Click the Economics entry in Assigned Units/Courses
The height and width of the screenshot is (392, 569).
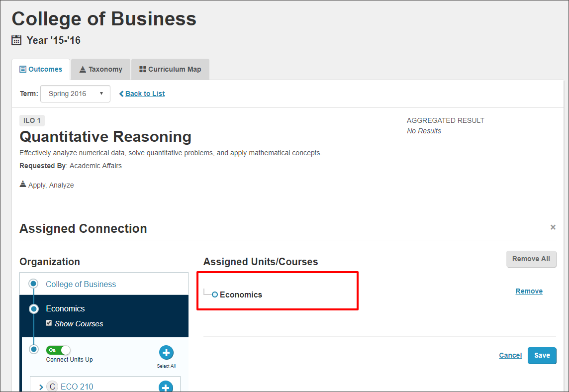241,294
